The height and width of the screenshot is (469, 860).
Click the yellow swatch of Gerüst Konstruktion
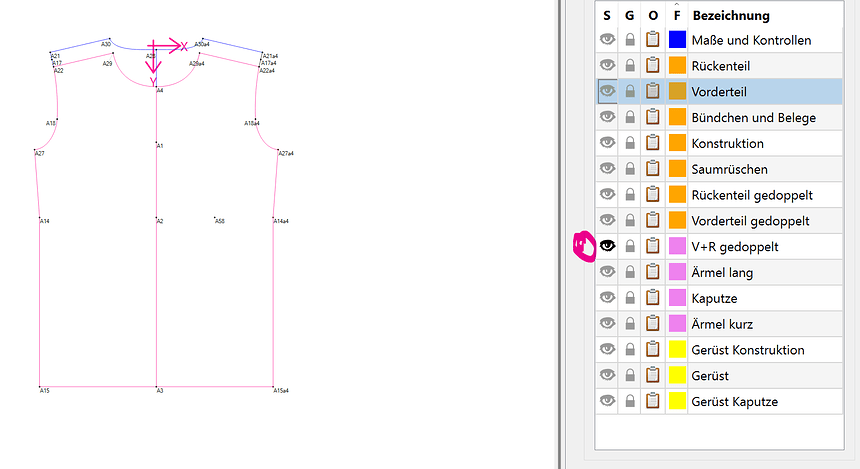click(677, 350)
